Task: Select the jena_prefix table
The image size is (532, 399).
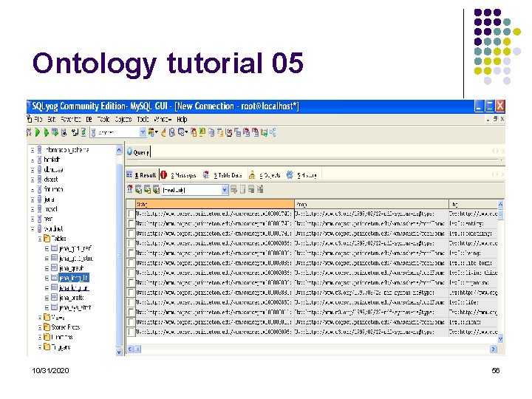Action: tap(71, 298)
